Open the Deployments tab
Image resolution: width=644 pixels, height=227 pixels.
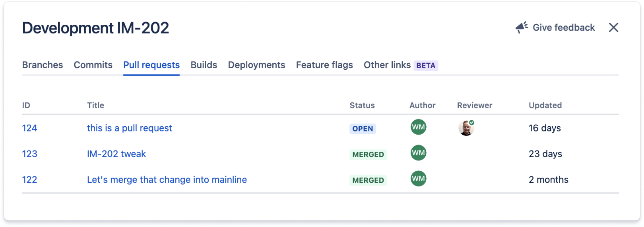coord(256,65)
